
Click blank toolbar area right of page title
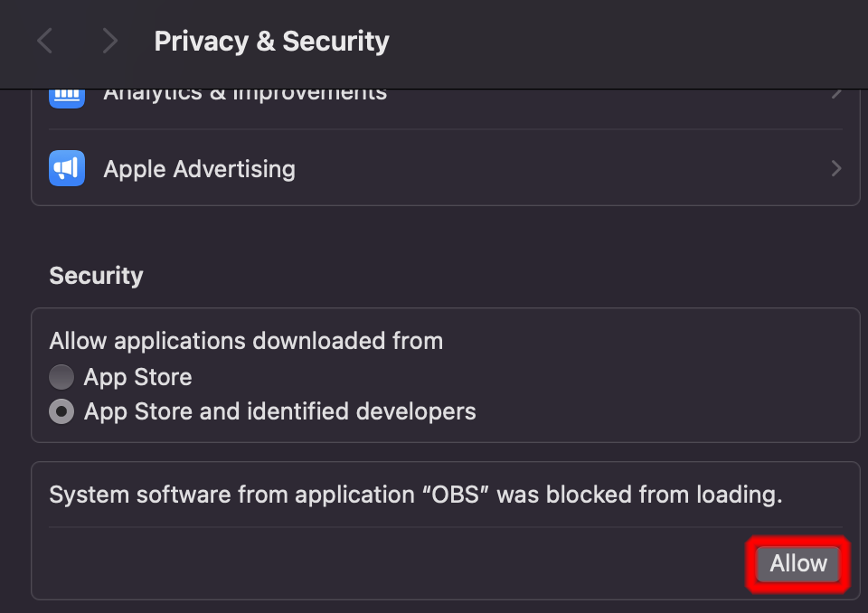tap(633, 42)
